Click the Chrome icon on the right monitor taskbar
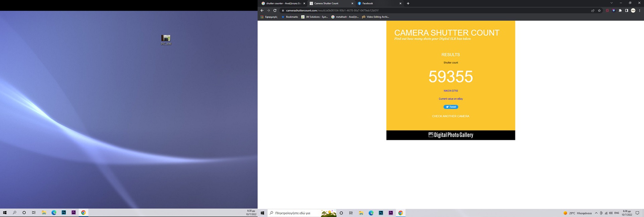The height and width of the screenshot is (217, 644). coord(401,213)
